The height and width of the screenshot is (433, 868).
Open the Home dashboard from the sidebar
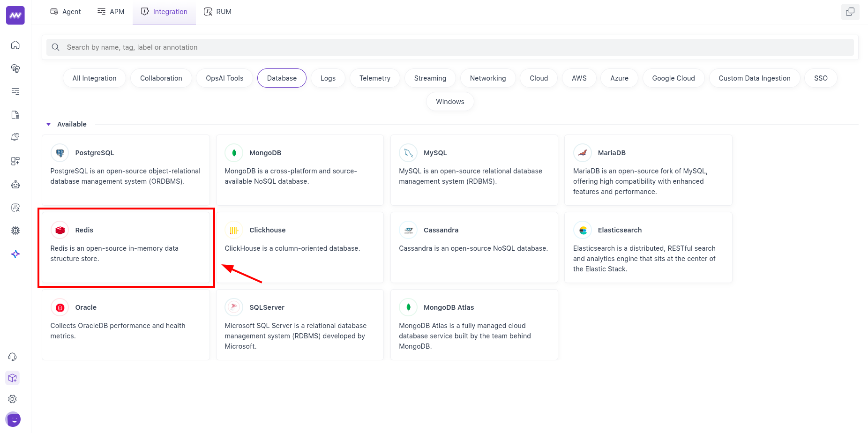[15, 45]
